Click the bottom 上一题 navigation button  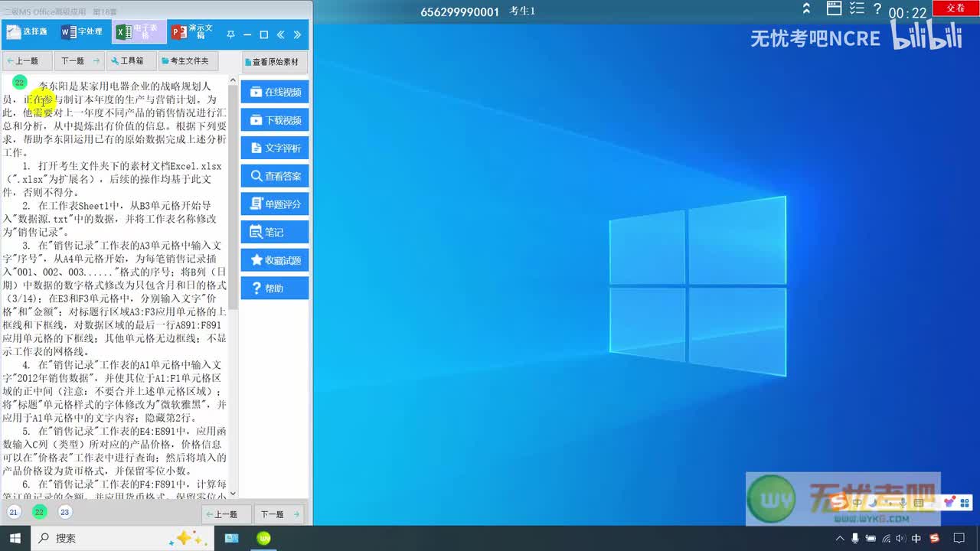pyautogui.click(x=227, y=514)
